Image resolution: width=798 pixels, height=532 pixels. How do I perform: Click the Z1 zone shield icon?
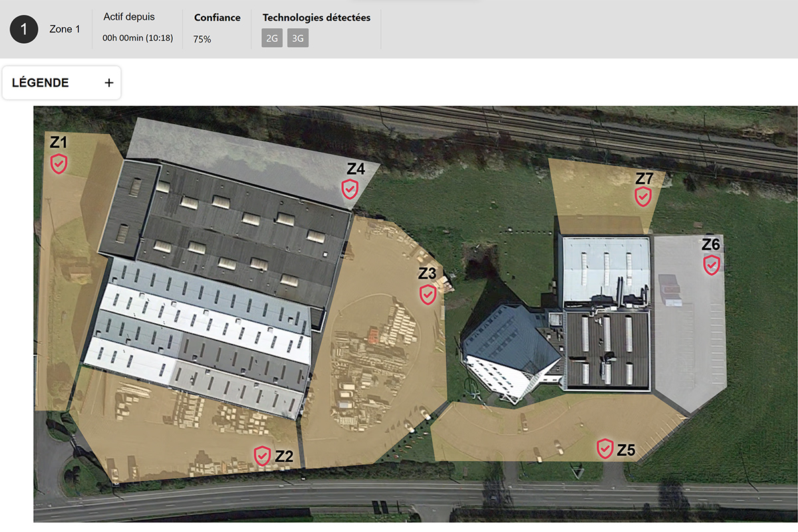pyautogui.click(x=59, y=163)
